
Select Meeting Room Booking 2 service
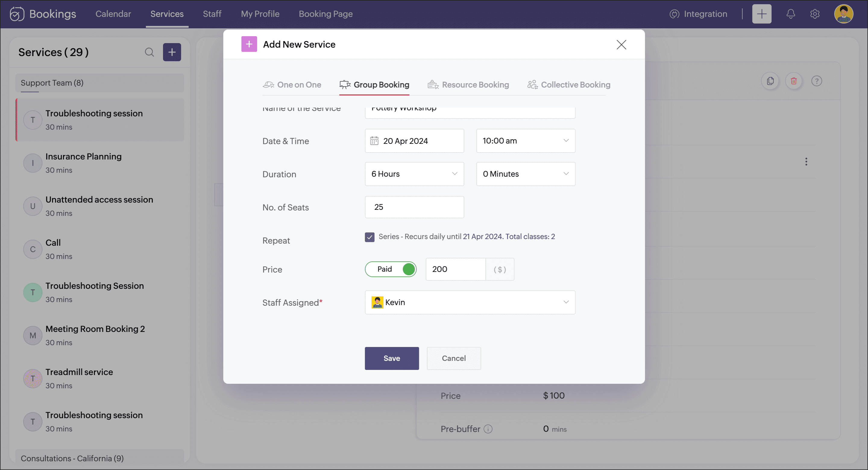99,336
